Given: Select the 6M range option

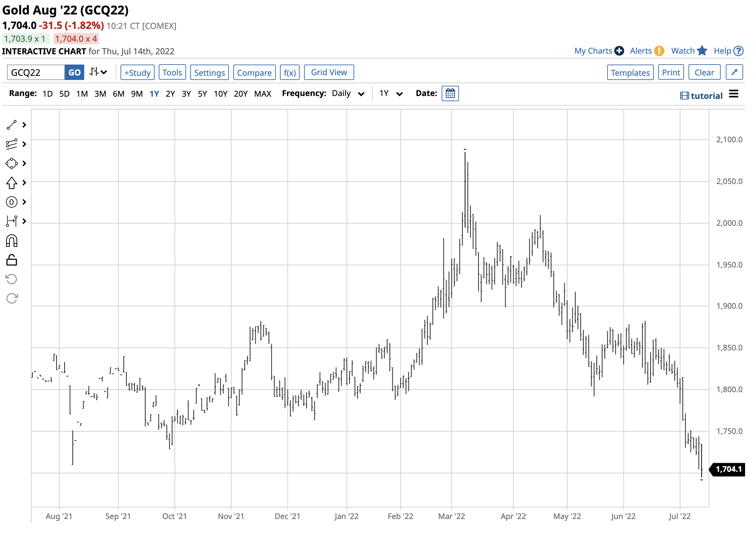Looking at the screenshot, I should pyautogui.click(x=118, y=94).
